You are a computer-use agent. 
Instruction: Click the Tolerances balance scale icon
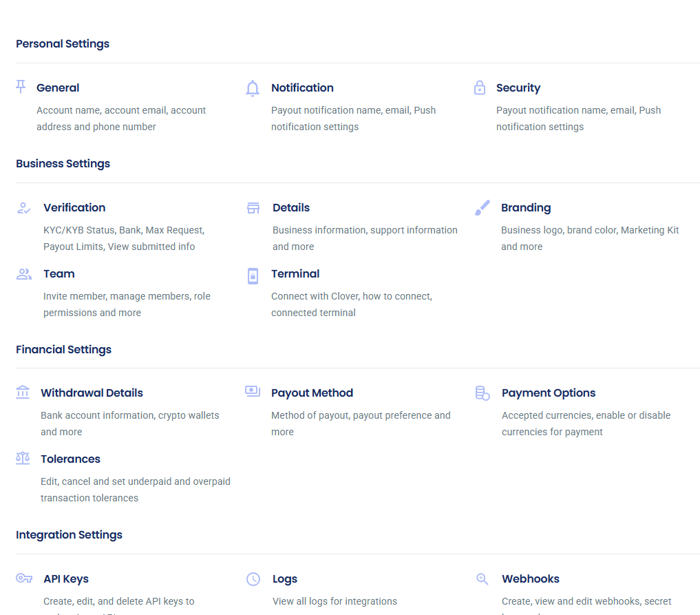23,459
